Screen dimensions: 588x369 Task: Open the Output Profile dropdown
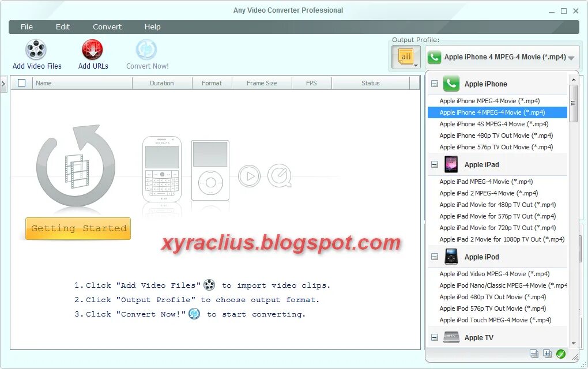tap(502, 57)
